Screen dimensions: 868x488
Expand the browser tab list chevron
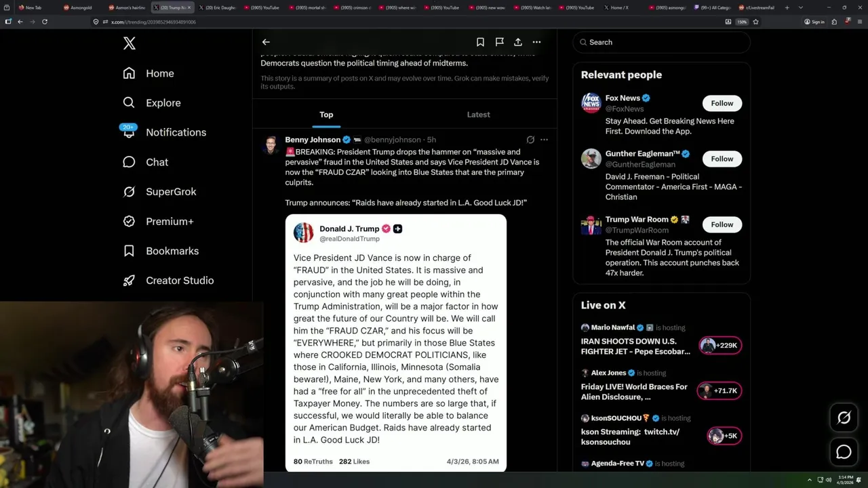[x=801, y=7]
